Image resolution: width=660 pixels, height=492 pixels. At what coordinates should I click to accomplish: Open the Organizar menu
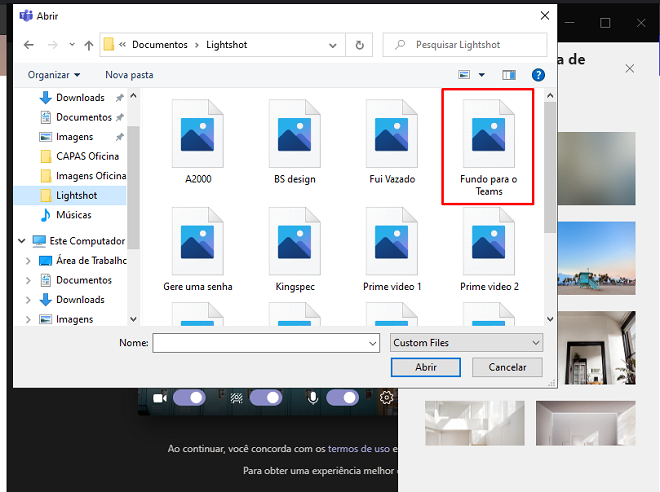tap(54, 75)
